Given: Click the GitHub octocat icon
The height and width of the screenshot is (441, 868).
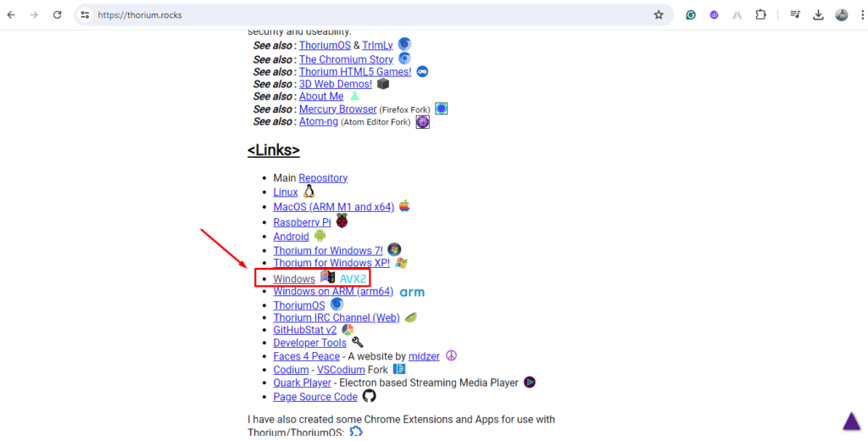Looking at the screenshot, I should coord(370,396).
